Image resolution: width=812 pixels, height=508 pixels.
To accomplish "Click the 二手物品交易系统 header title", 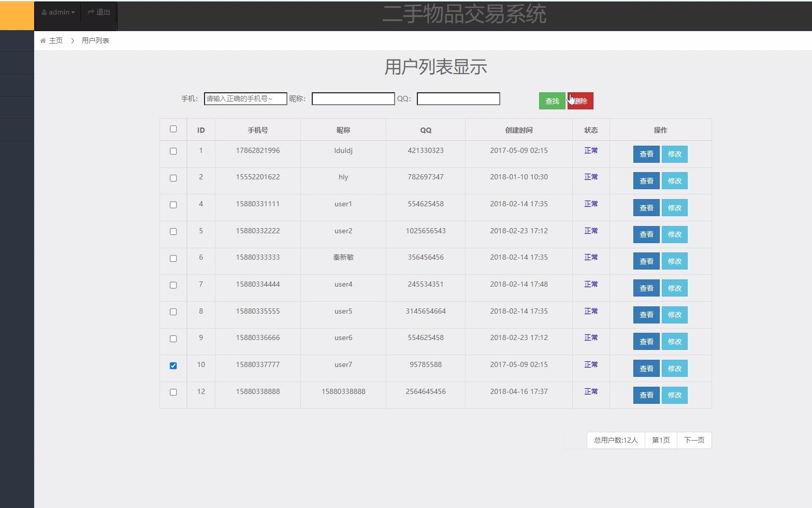I will [x=465, y=14].
